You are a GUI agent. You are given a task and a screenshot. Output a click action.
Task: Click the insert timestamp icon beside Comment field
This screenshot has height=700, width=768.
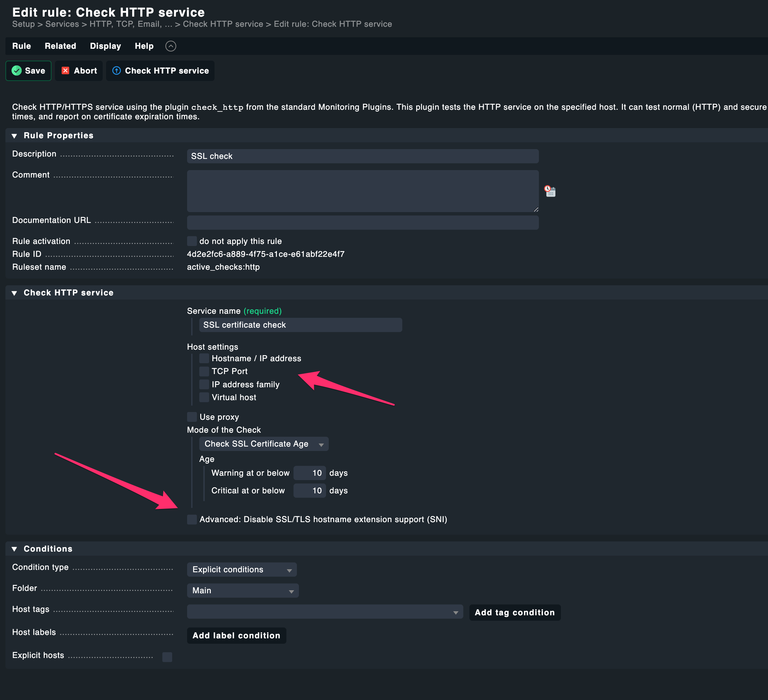click(550, 191)
